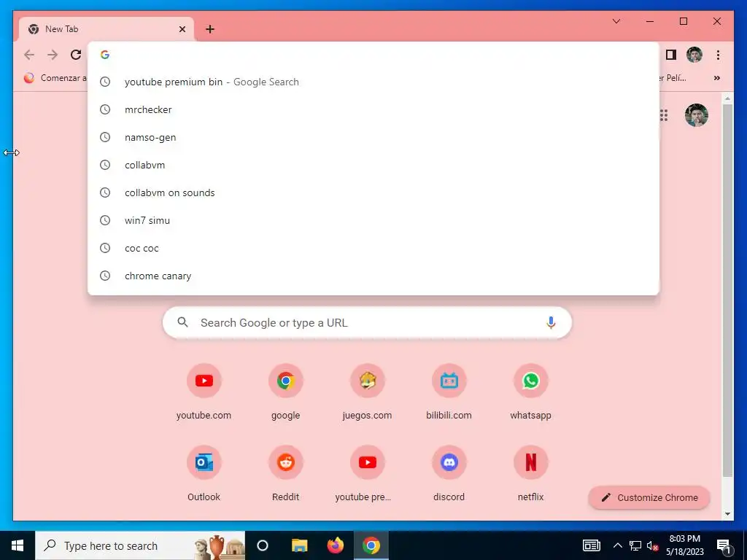Open whatsapp shortcut
Viewport: 747px width, 560px height.
[x=531, y=392]
